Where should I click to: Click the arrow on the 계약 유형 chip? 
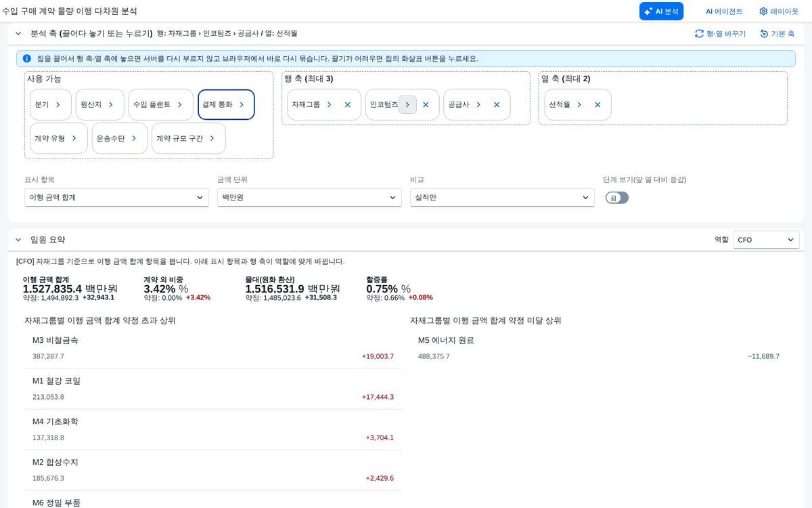74,138
